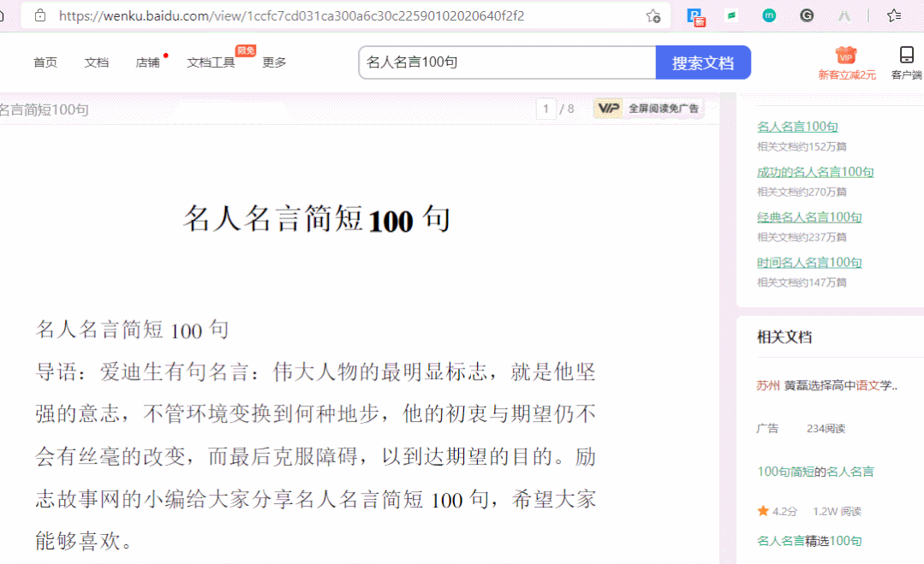The height and width of the screenshot is (564, 924).
Task: Click the orange star rating icon
Action: [763, 510]
